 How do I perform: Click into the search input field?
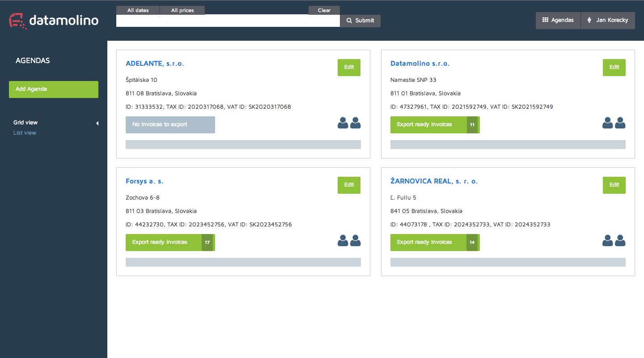tap(228, 21)
